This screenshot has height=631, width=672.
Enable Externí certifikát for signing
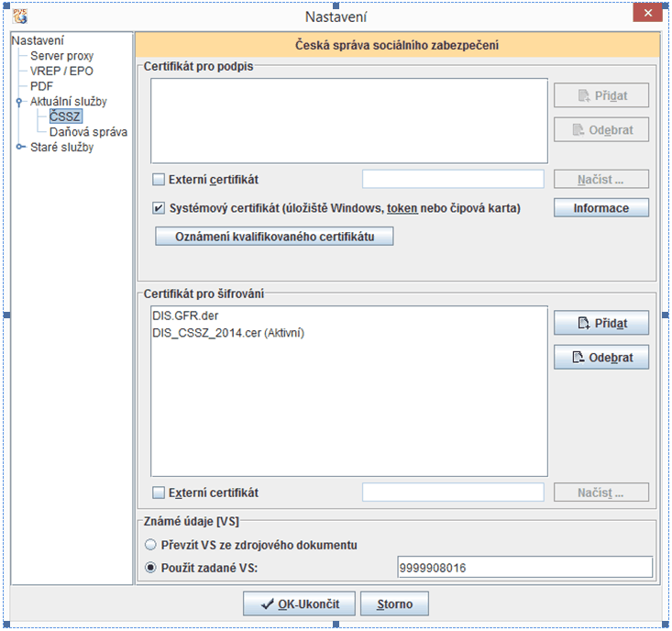coord(159,180)
